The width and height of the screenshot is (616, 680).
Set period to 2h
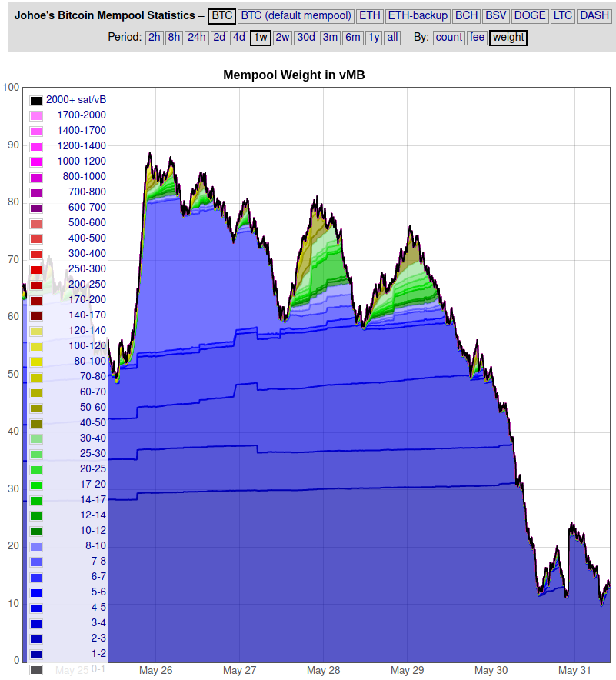click(155, 38)
